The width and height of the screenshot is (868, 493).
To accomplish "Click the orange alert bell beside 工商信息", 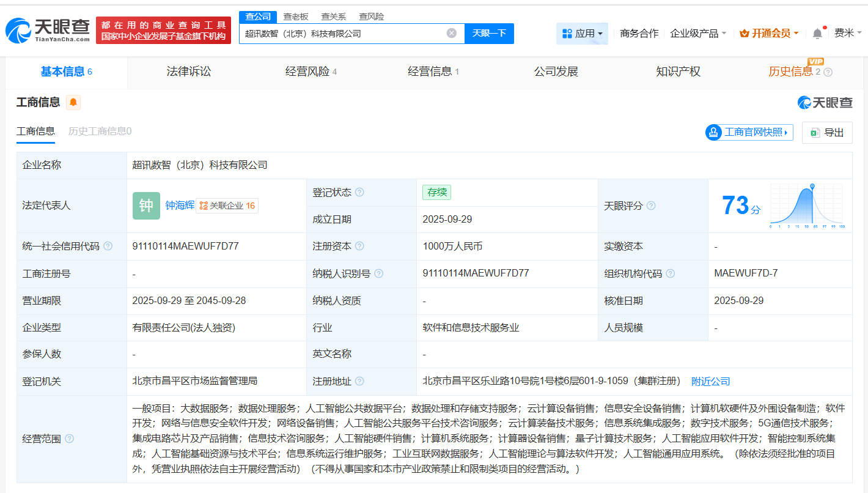I will [73, 102].
